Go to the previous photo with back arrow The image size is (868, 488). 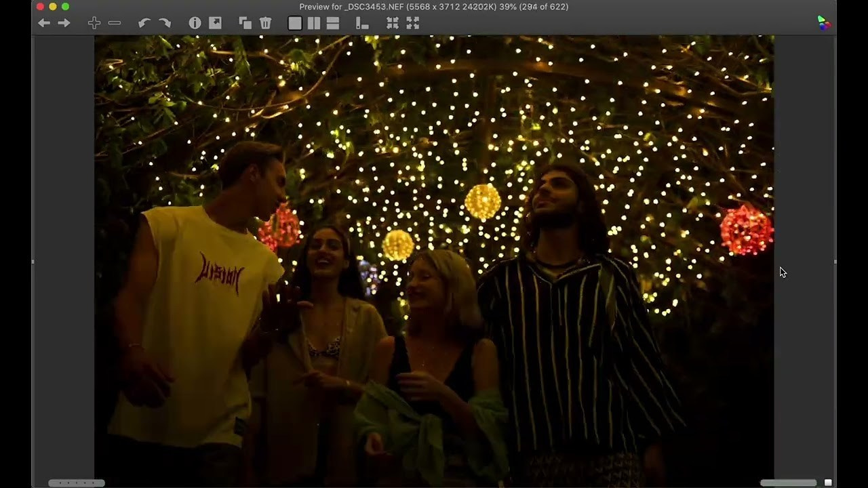44,23
